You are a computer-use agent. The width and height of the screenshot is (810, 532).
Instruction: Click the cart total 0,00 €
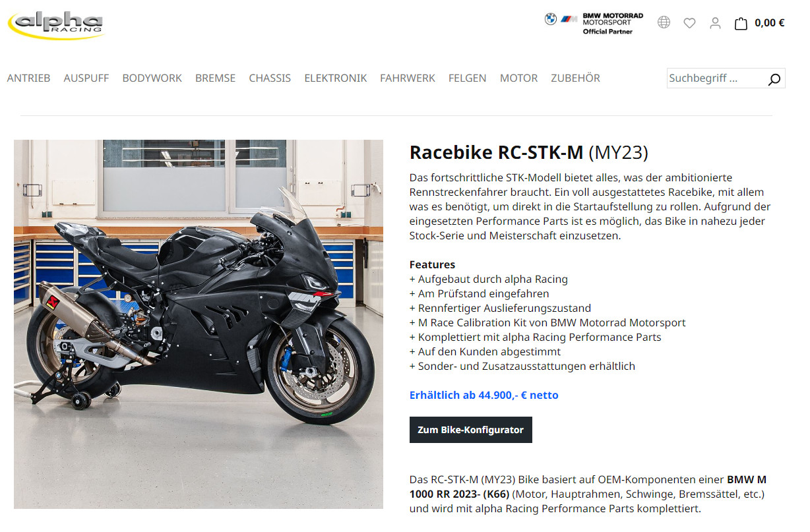click(x=769, y=23)
